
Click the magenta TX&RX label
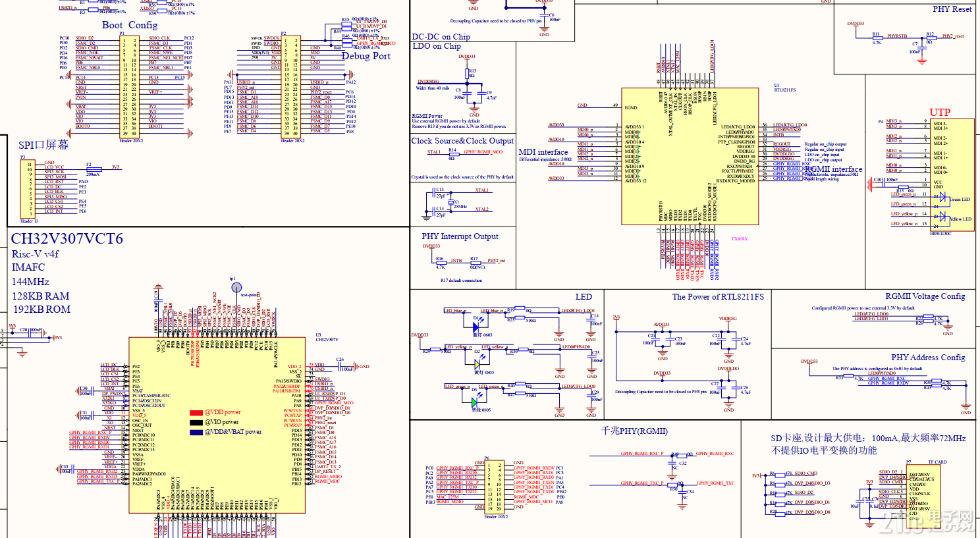click(739, 239)
